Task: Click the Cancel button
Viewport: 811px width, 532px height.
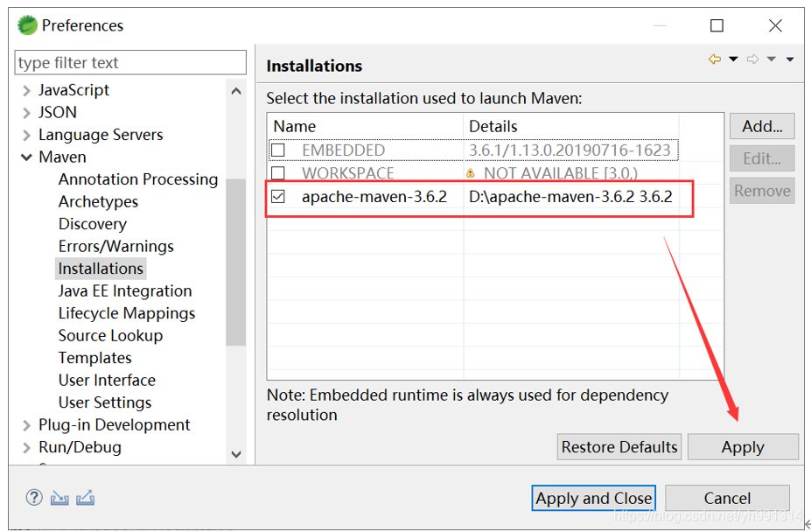Action: [x=727, y=498]
